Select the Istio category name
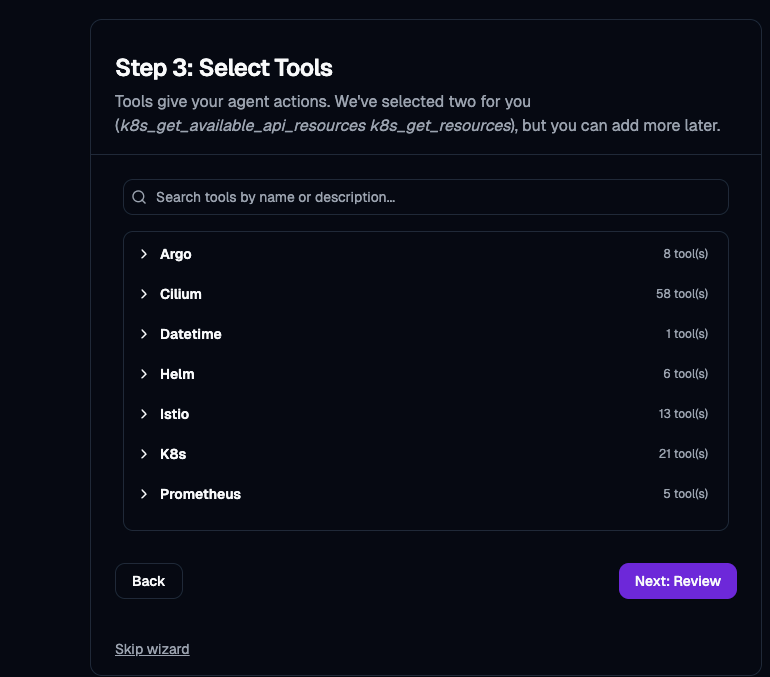This screenshot has width=770, height=677. (x=175, y=414)
